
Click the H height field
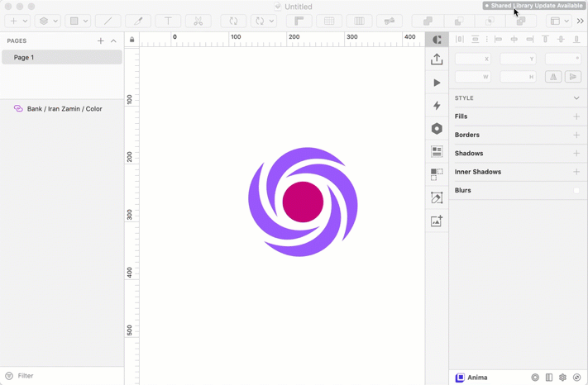pyautogui.click(x=518, y=77)
